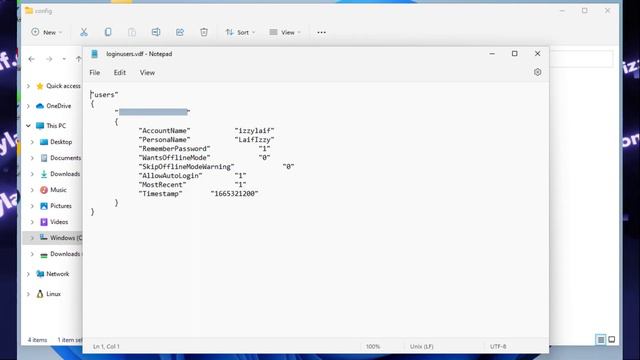This screenshot has height=360, width=640.
Task: Open the Sort dropdown in File Explorer
Action: tap(240, 32)
